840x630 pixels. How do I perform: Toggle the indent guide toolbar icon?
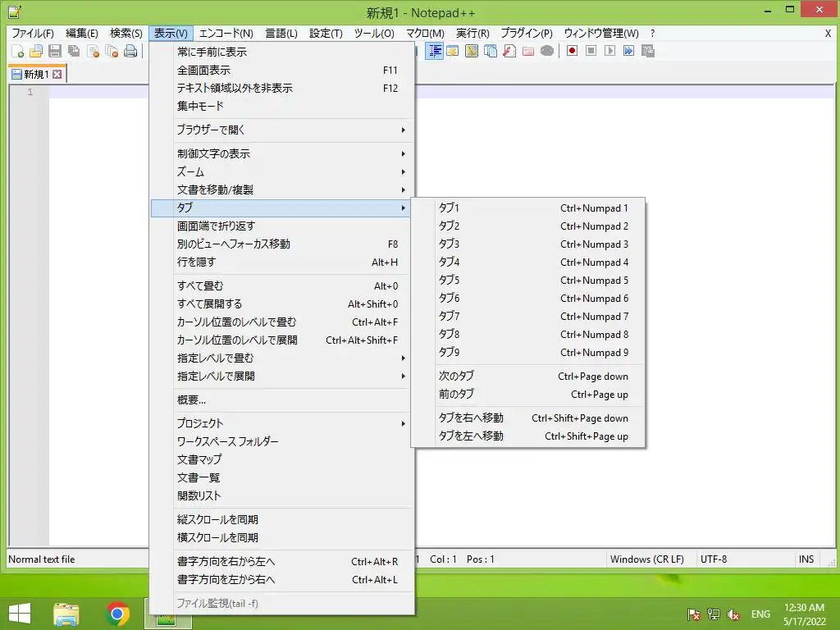click(434, 51)
